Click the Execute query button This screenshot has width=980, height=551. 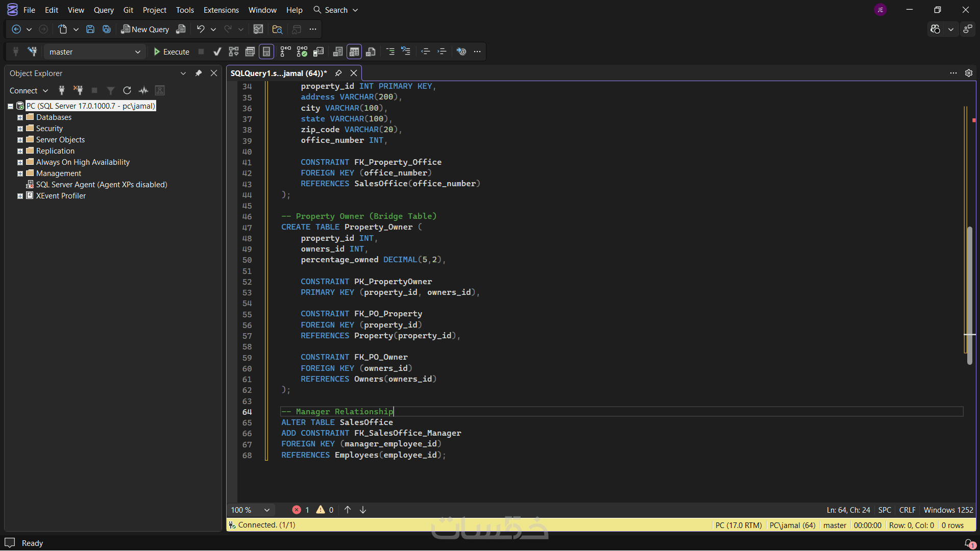coord(171,52)
